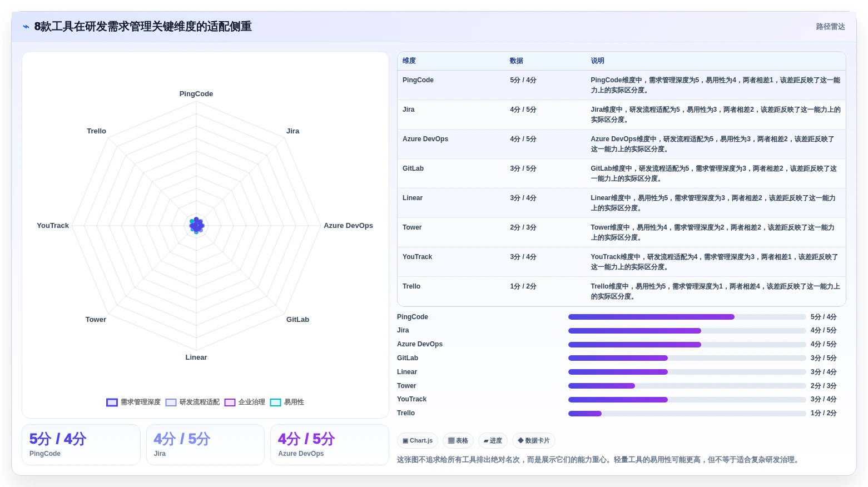868x487 pixels.
Task: Open the Azure DevOps 4分 / 5分 summary card
Action: pos(329,445)
